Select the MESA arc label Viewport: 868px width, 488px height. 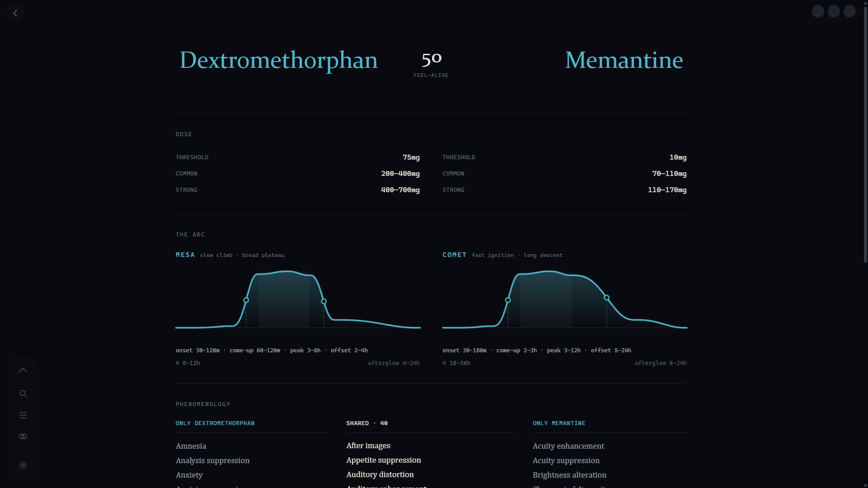tap(185, 255)
